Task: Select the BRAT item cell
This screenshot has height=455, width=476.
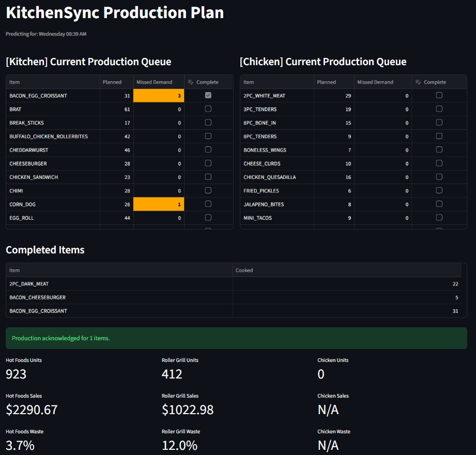Action: point(53,109)
